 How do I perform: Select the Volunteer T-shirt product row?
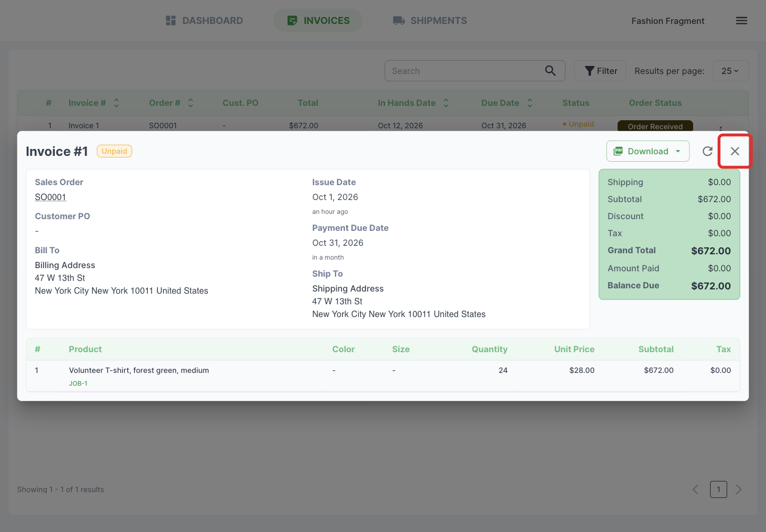[x=383, y=376]
